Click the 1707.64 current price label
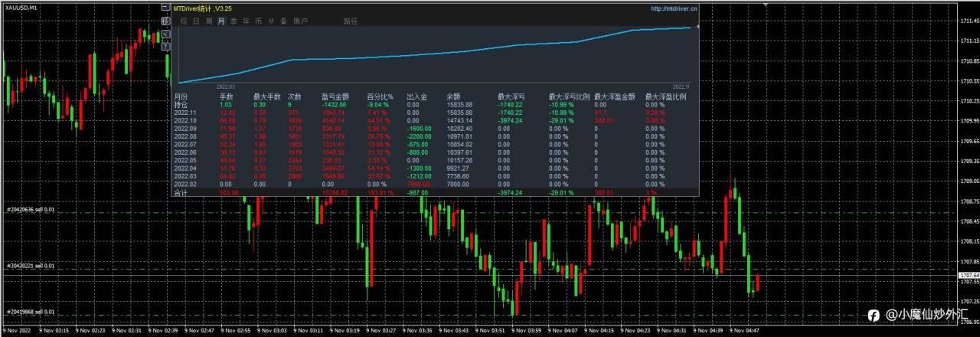980x337 pixels. coord(969,274)
